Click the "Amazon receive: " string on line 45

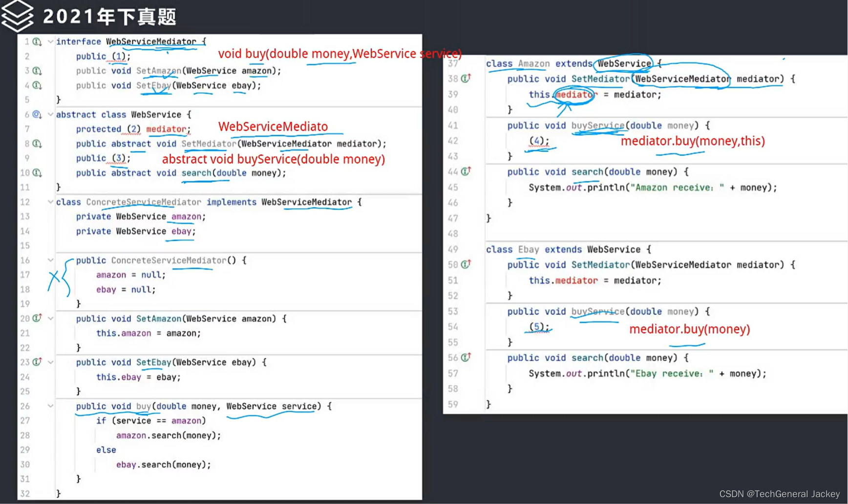677,188
